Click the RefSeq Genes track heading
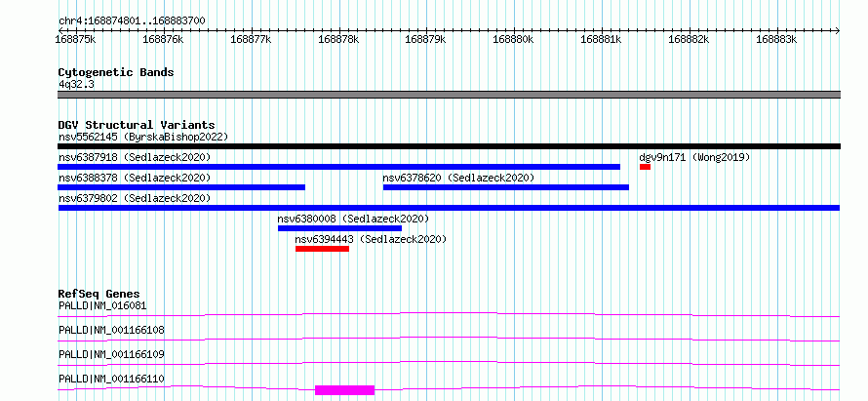868x401 pixels. pos(99,294)
